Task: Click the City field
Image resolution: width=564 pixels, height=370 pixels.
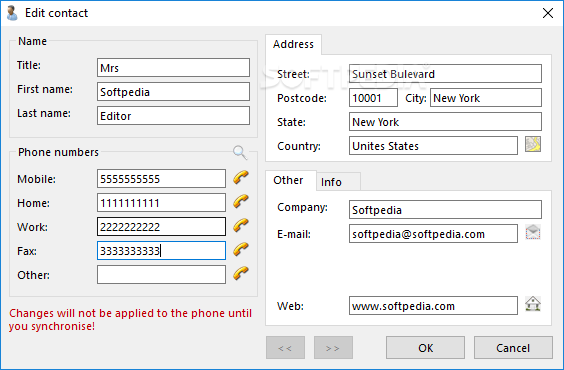Action: (x=486, y=98)
